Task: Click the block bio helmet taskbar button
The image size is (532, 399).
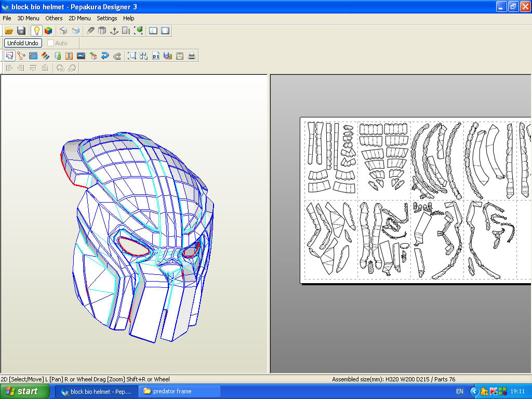Action: [x=96, y=392]
